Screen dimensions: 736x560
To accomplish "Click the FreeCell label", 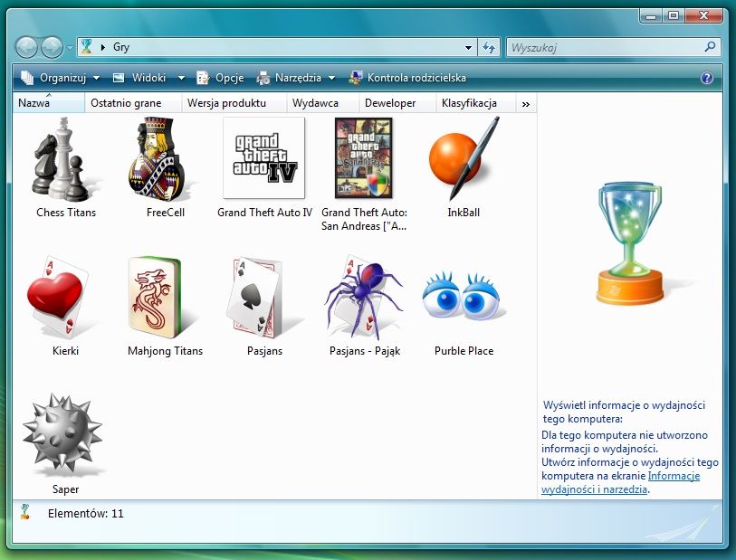I will (x=166, y=213).
